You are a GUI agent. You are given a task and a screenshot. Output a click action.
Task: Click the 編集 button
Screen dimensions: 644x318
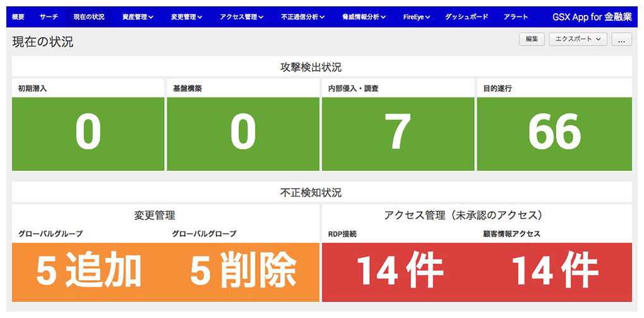click(532, 40)
